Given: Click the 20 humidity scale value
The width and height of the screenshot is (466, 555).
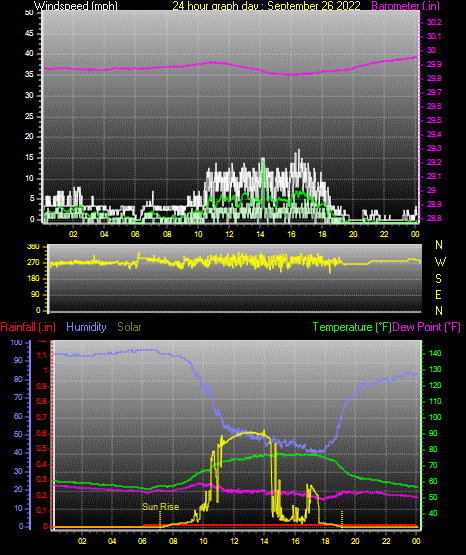Looking at the screenshot, I should point(18,490).
